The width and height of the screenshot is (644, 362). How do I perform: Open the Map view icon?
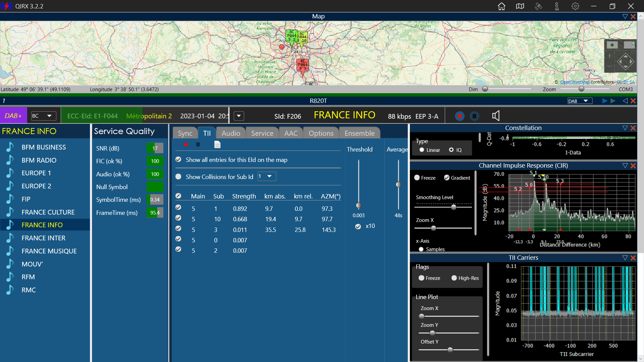pyautogui.click(x=520, y=6)
